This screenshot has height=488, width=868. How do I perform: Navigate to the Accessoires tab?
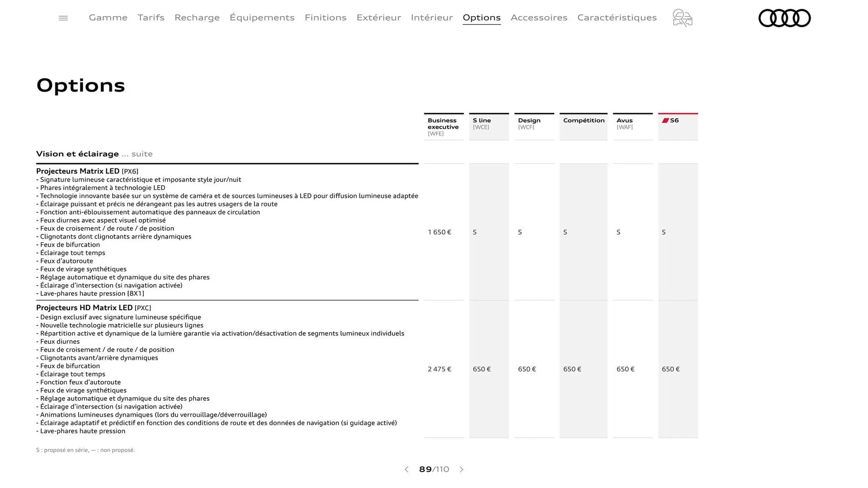coord(539,18)
